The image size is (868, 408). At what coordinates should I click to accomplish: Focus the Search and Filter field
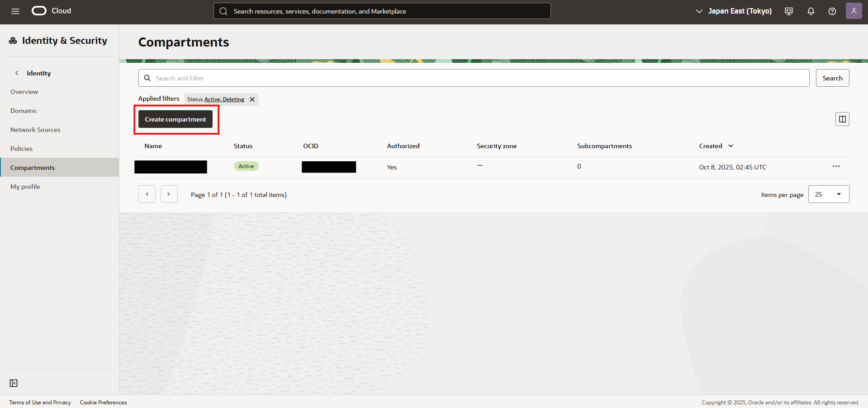pyautogui.click(x=474, y=78)
